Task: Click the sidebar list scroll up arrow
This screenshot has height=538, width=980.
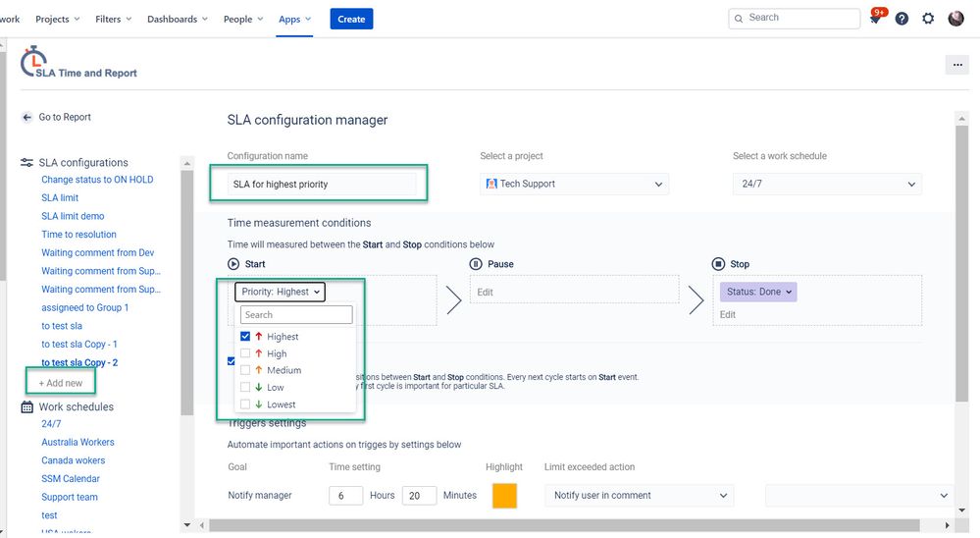Action: (186, 163)
